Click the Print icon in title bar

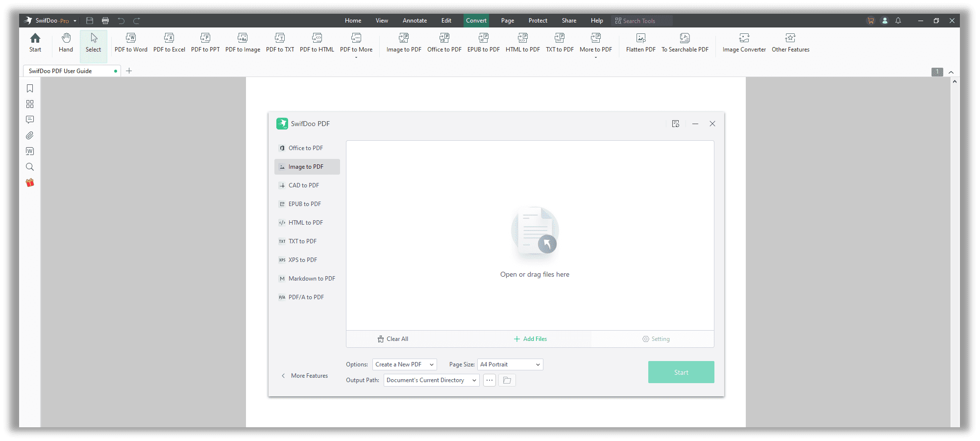[x=105, y=21]
